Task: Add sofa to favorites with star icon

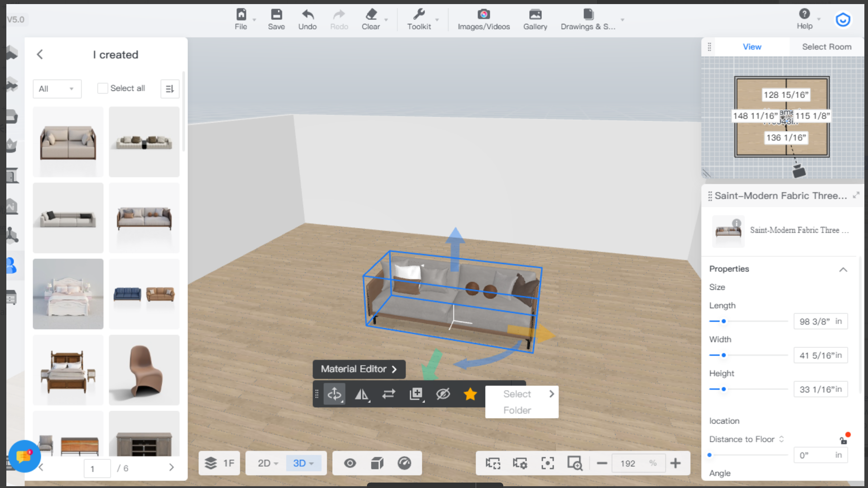Action: [470, 394]
